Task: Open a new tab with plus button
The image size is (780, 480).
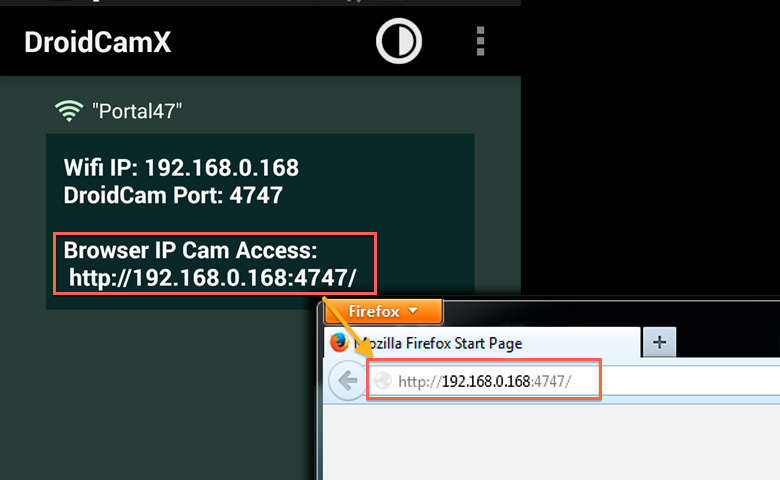Action: coord(659,342)
